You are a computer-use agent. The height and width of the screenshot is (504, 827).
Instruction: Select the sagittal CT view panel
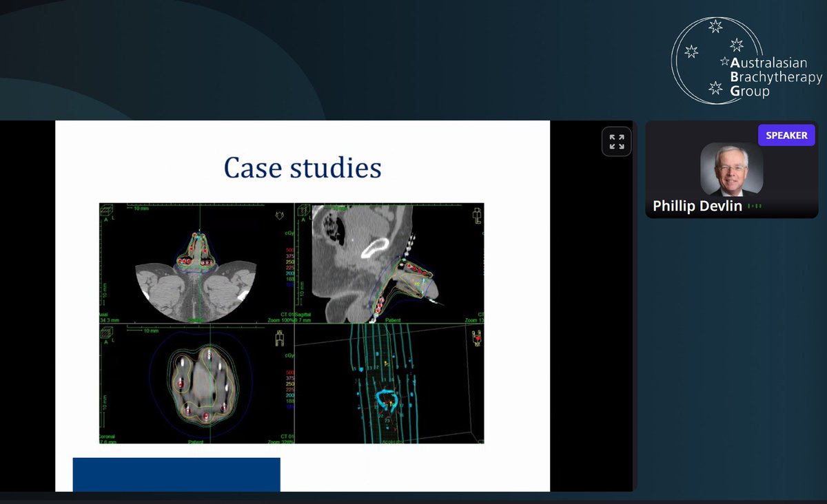(x=389, y=263)
